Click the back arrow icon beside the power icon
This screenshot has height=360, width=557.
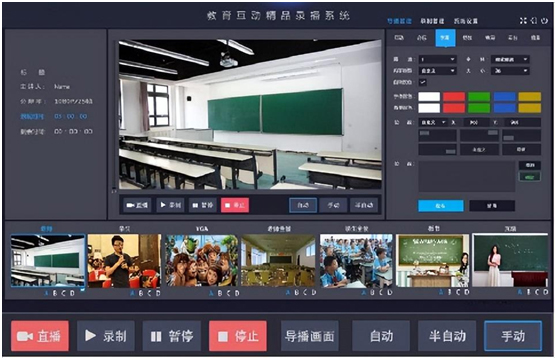pos(534,21)
